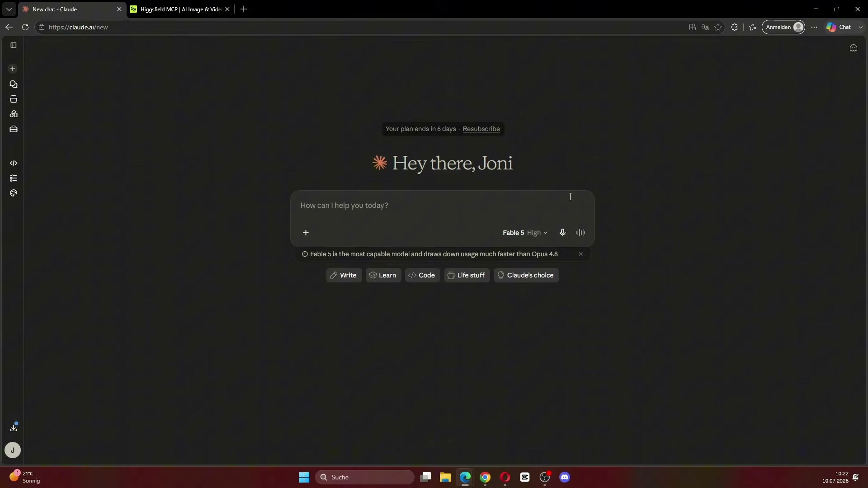Screen dimensions: 868x488
Task: Dismiss the Fable 5 usage notice
Action: pos(580,254)
